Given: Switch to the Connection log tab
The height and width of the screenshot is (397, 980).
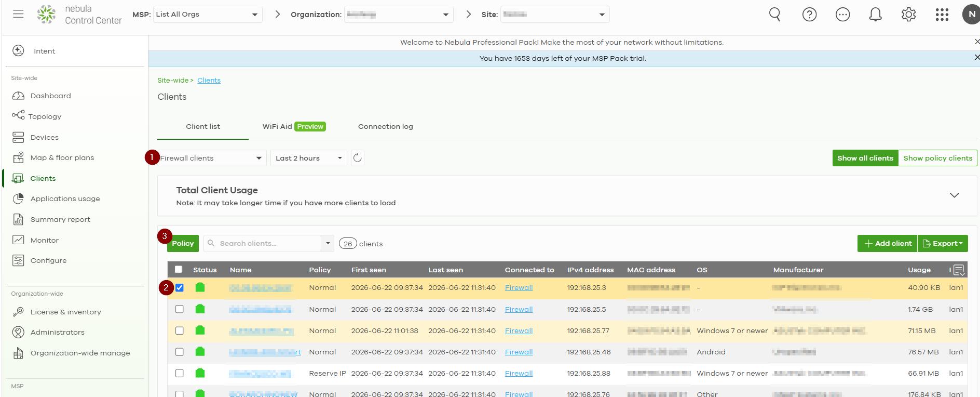Looking at the screenshot, I should 386,127.
